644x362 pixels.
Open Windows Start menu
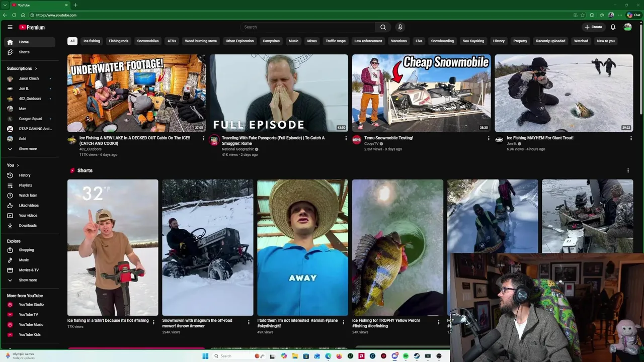coord(205,356)
